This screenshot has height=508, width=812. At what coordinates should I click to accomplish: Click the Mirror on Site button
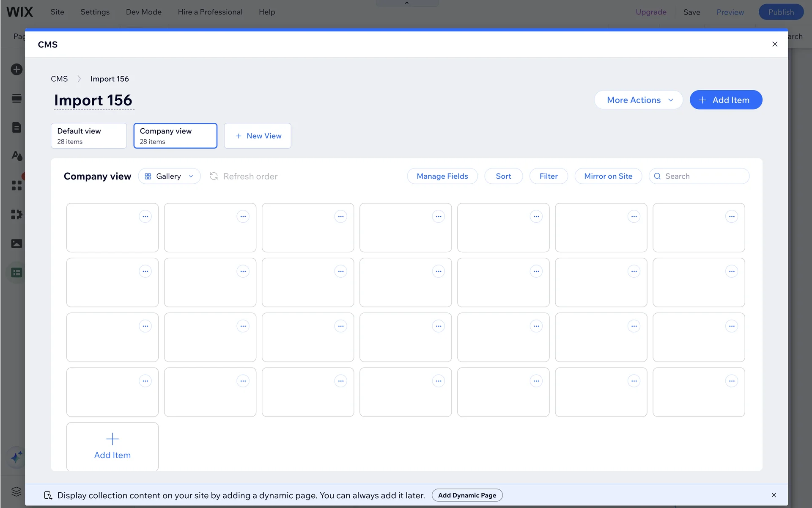click(x=608, y=176)
